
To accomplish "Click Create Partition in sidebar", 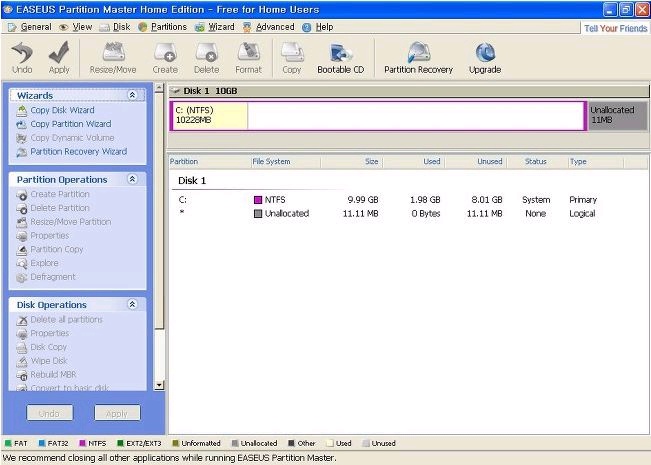I will click(60, 194).
